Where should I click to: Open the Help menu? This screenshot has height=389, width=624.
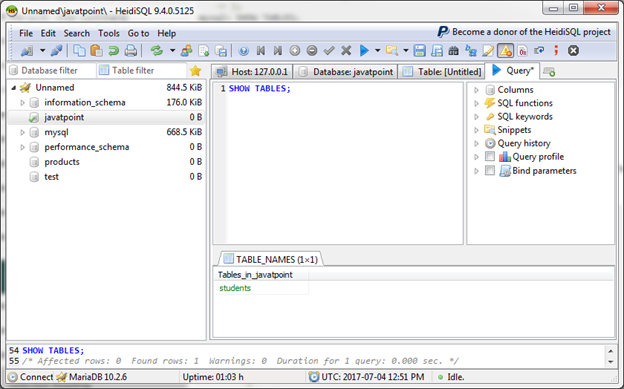click(x=166, y=33)
